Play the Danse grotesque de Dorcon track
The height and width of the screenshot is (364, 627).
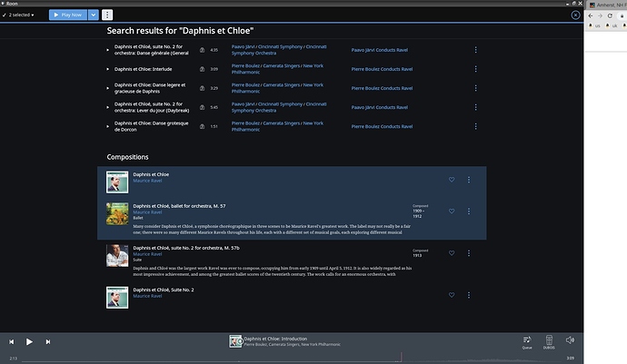[x=107, y=127]
